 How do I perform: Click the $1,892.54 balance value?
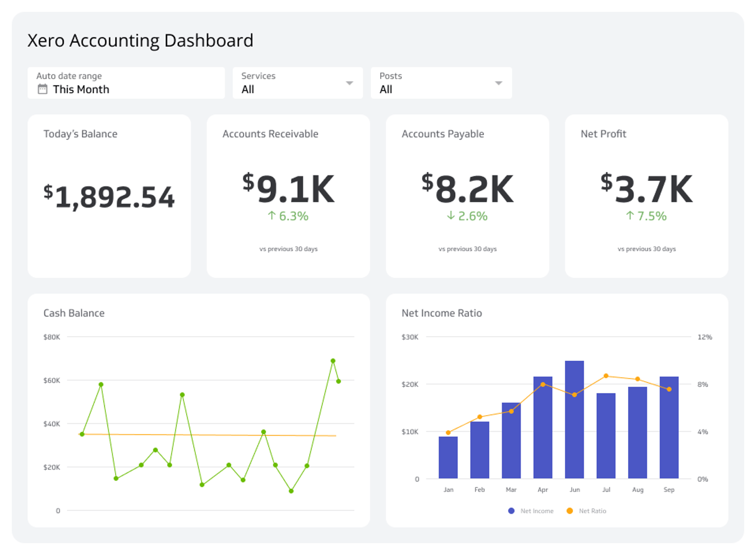coord(109,197)
